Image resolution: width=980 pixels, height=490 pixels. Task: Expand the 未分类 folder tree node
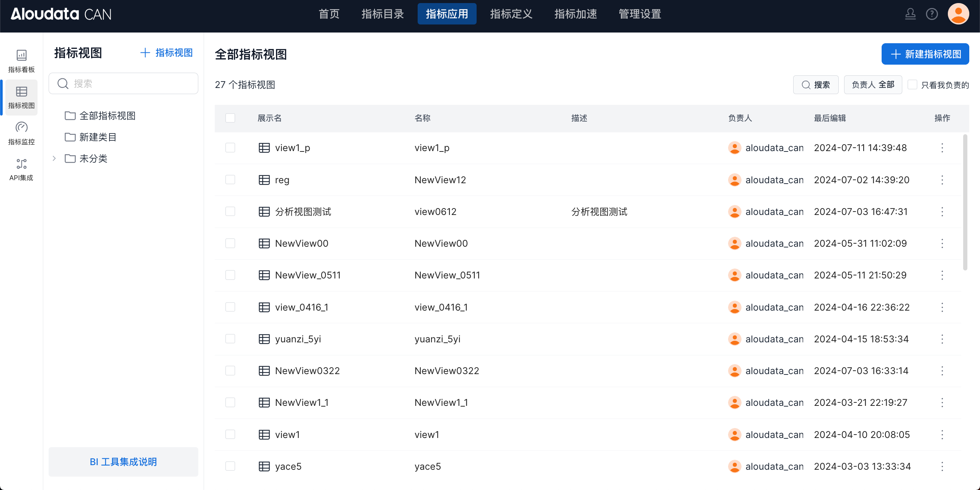click(x=54, y=158)
